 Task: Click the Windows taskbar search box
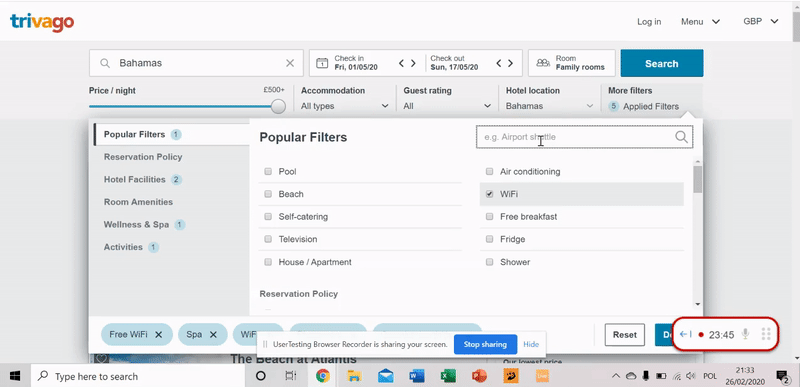139,376
